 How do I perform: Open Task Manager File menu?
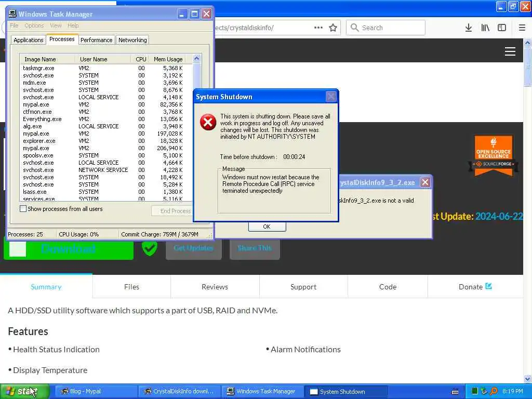point(14,25)
